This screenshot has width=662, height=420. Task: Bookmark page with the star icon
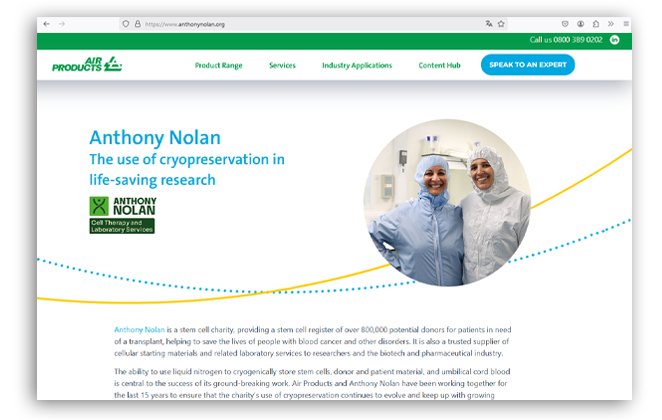(501, 24)
